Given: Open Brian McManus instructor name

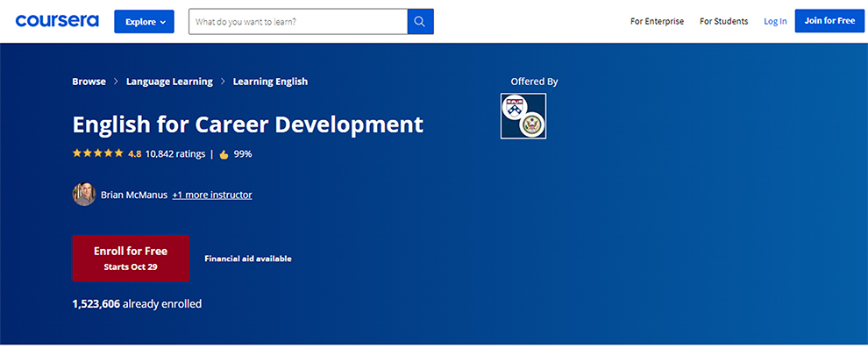Looking at the screenshot, I should point(134,195).
